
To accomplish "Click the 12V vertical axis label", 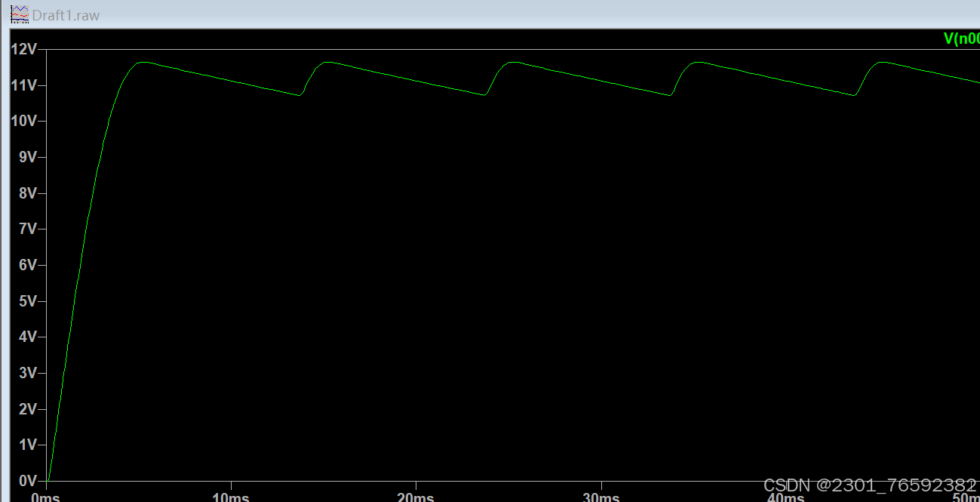I will pyautogui.click(x=23, y=49).
